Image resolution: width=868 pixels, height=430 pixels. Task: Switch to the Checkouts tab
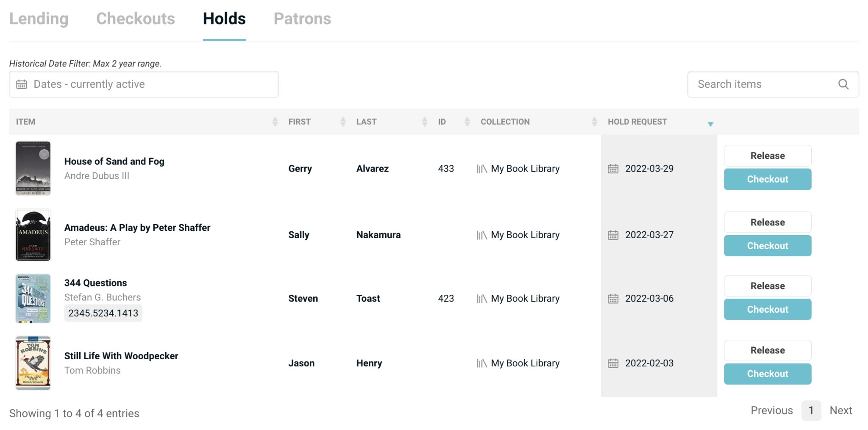pos(135,19)
